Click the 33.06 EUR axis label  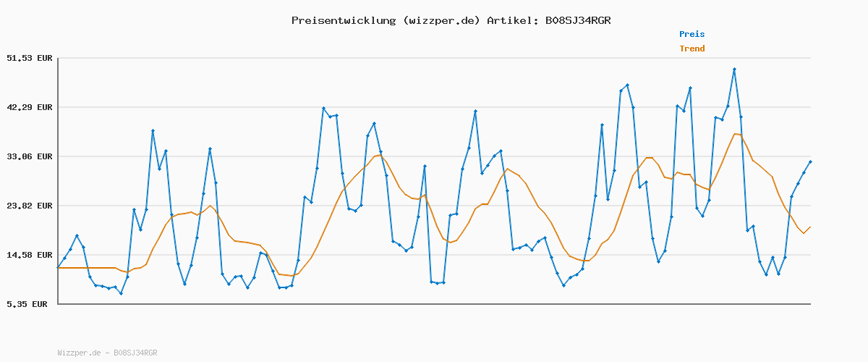point(30,156)
